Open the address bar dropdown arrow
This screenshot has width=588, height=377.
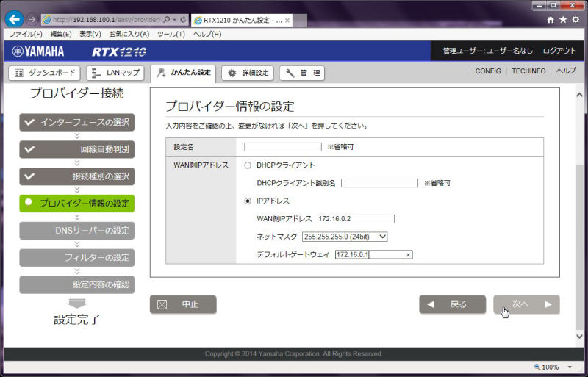coord(175,20)
